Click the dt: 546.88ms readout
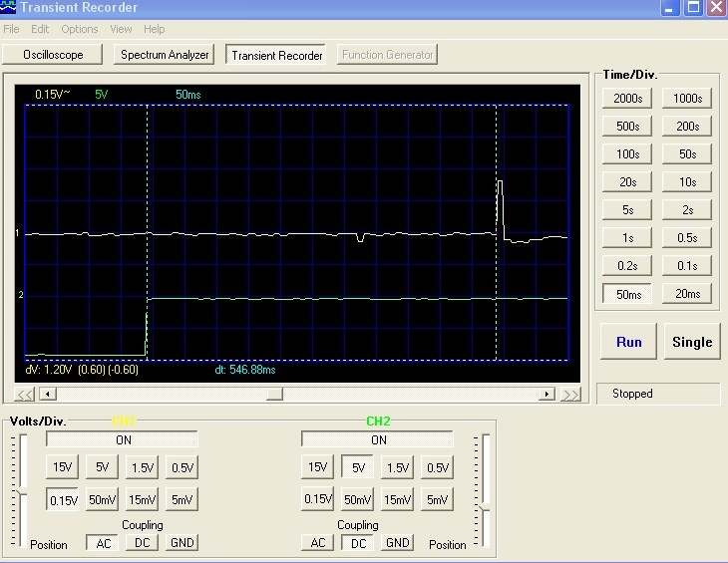This screenshot has height=563, width=728. pyautogui.click(x=245, y=370)
